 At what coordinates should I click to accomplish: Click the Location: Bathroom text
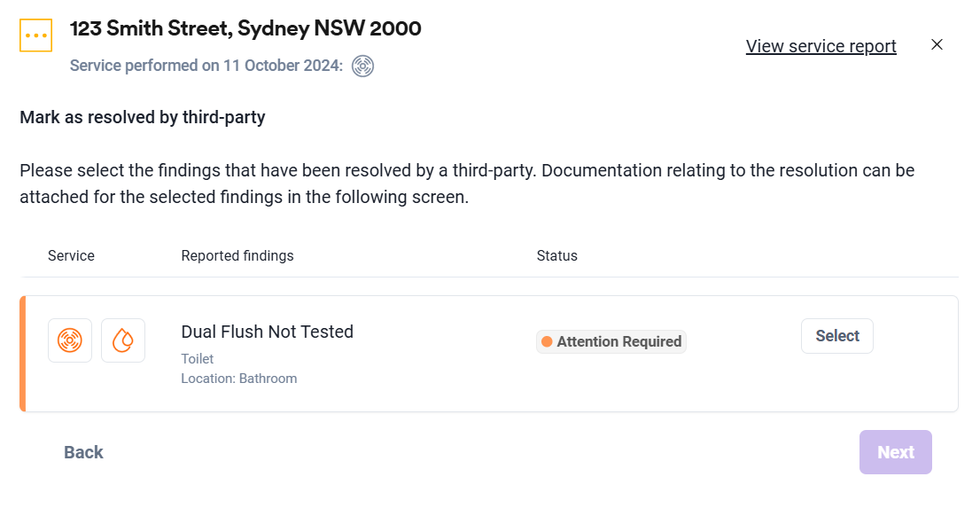tap(238, 379)
